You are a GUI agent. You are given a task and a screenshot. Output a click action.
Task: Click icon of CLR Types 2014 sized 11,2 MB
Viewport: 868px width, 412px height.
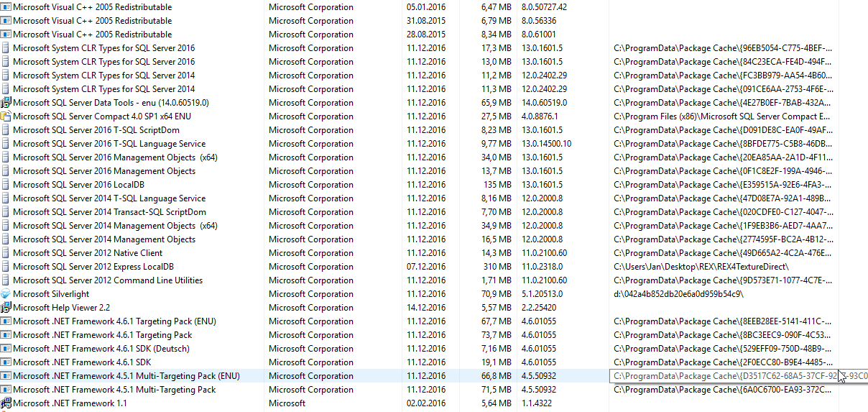(6, 75)
